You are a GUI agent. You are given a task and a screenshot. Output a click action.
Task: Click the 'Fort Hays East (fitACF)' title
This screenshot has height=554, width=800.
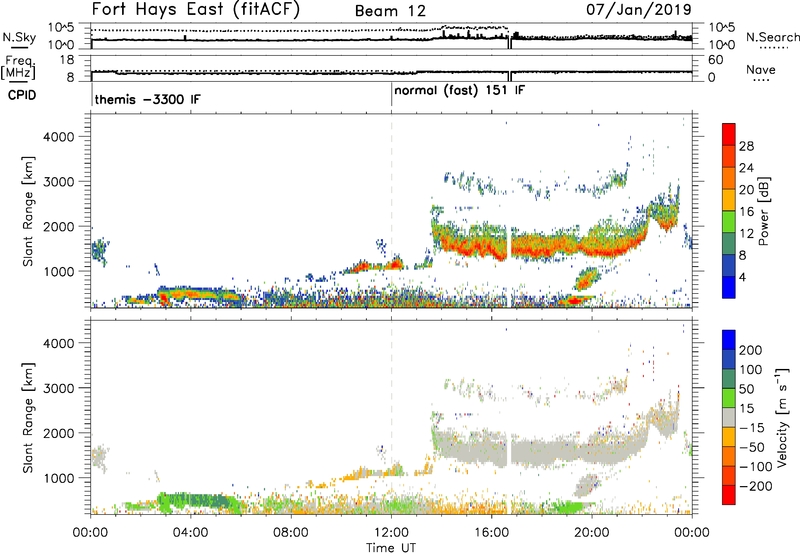[196, 9]
